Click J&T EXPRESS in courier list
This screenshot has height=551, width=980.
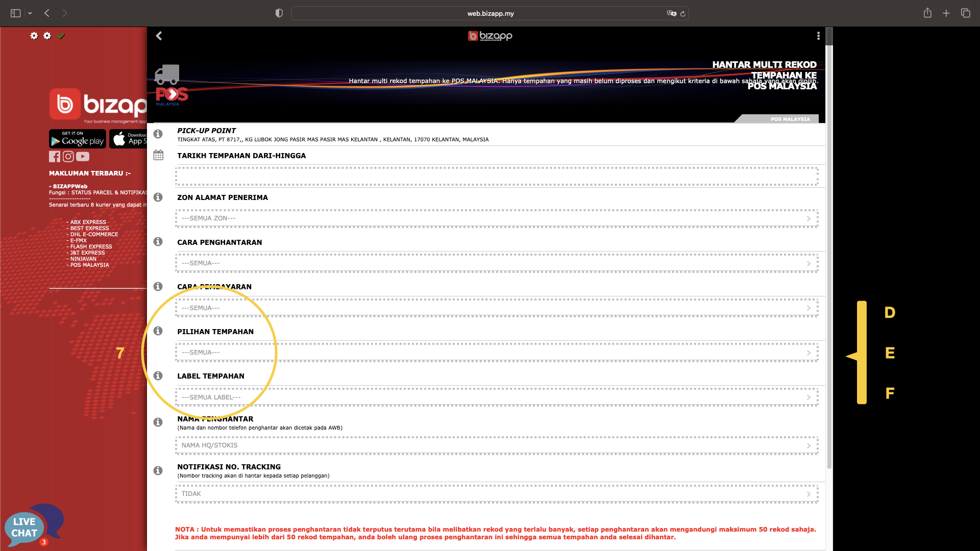[88, 253]
